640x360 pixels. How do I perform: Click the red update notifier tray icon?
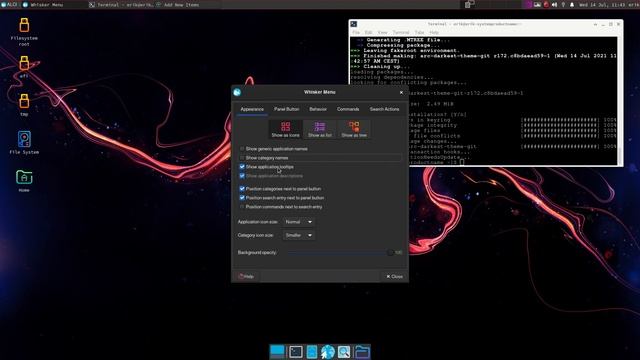546,4
